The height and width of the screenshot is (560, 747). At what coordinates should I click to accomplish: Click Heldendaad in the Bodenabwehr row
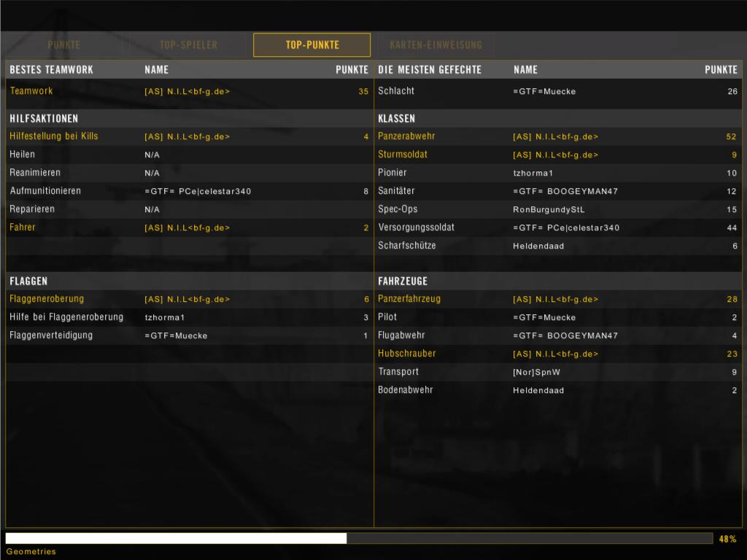538,390
